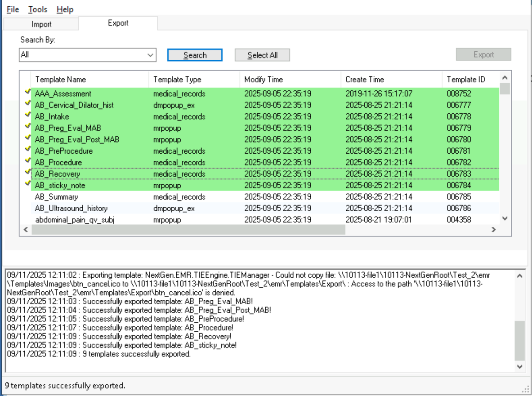
Task: Click the AB_sticky_note template name
Action: click(60, 186)
